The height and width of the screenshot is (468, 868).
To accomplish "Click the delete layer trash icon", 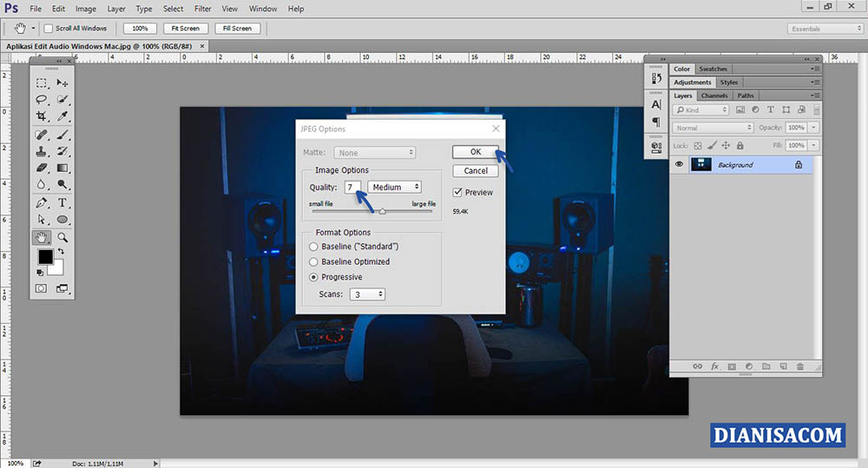I will (800, 366).
